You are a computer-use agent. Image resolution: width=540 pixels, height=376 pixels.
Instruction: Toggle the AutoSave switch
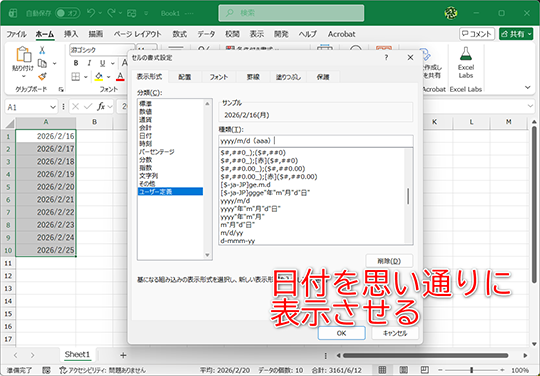coord(68,13)
